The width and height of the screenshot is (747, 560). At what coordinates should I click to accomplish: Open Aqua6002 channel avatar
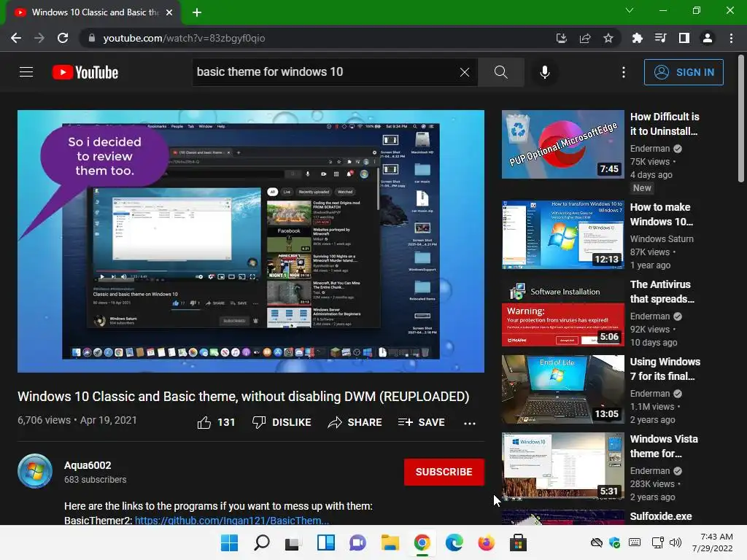click(35, 471)
